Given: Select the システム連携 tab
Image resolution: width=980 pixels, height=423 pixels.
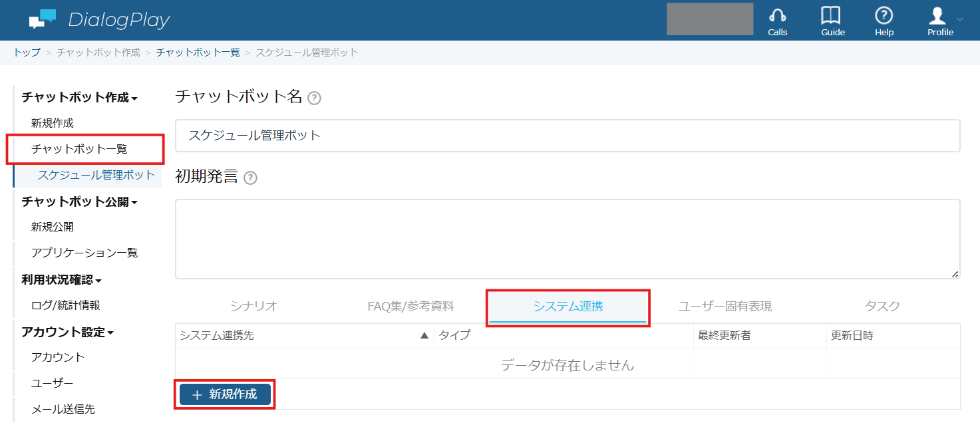Looking at the screenshot, I should click(568, 306).
